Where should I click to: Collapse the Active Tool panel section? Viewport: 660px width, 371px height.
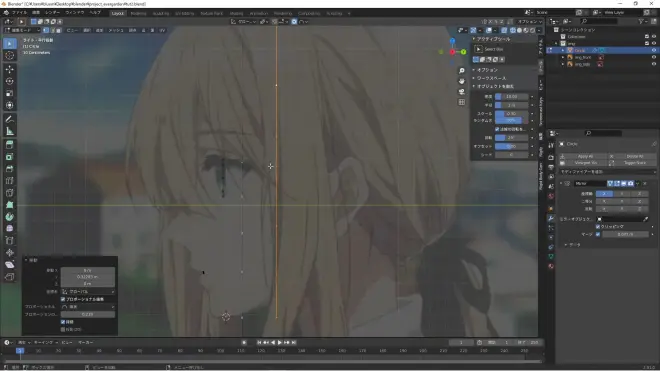(x=474, y=39)
